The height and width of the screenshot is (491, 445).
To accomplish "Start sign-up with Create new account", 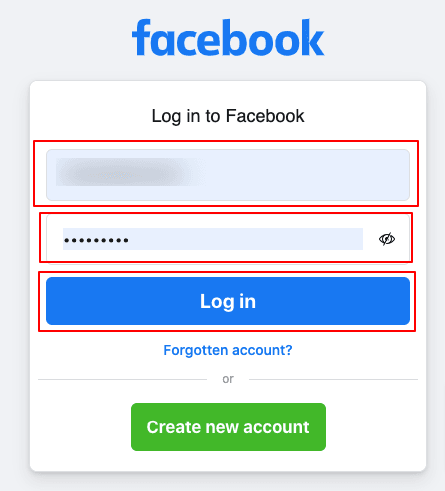I will (228, 427).
